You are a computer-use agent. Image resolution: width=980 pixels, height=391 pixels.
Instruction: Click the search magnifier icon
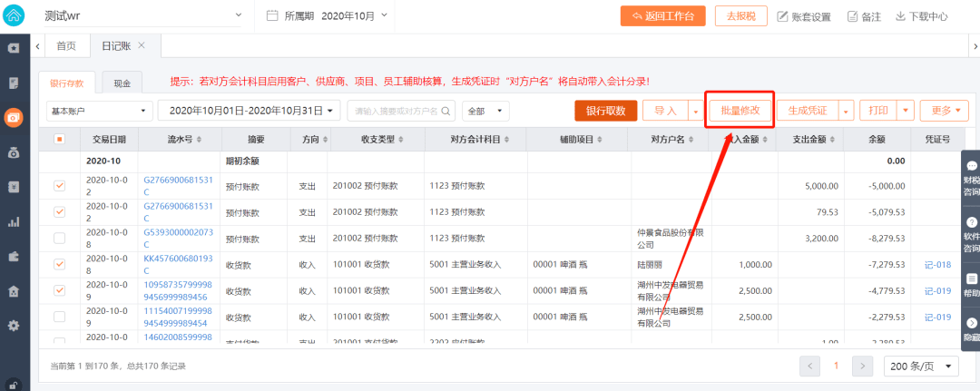point(446,112)
